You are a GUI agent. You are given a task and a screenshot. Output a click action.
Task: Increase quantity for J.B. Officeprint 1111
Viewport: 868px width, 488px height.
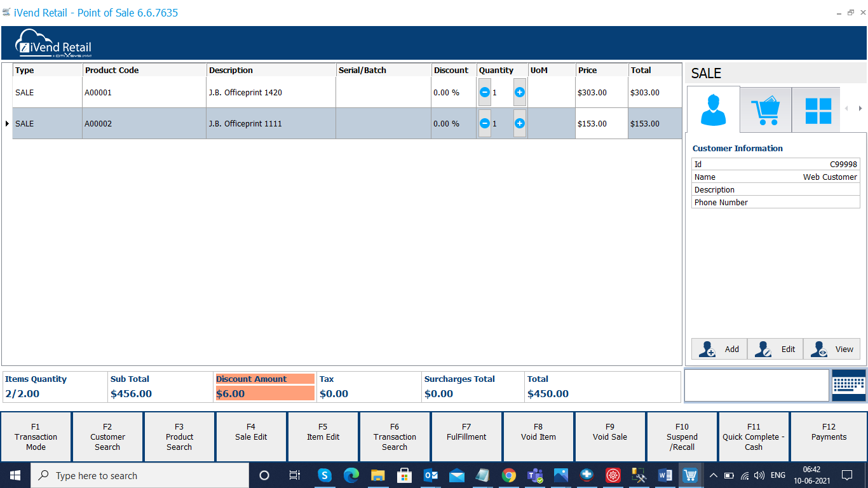click(520, 123)
